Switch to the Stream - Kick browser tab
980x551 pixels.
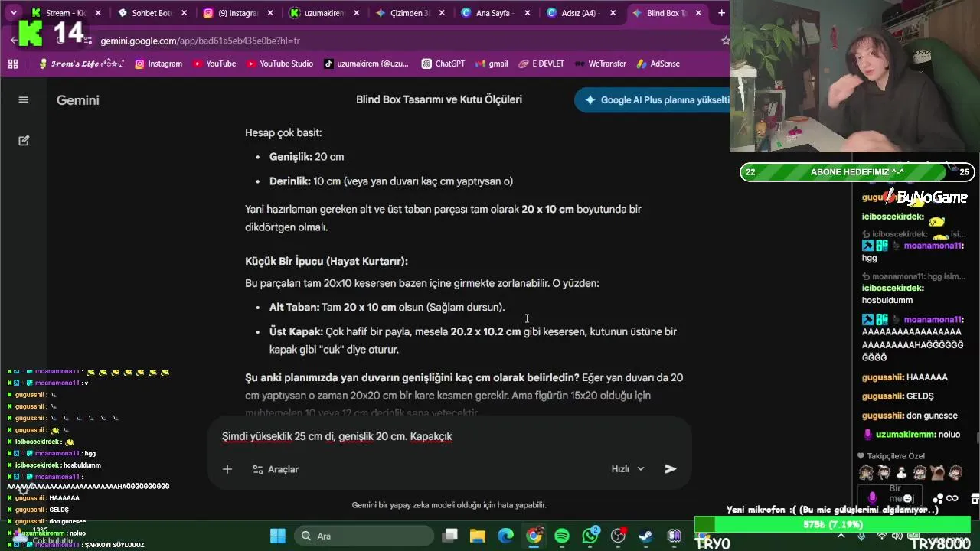coord(65,13)
